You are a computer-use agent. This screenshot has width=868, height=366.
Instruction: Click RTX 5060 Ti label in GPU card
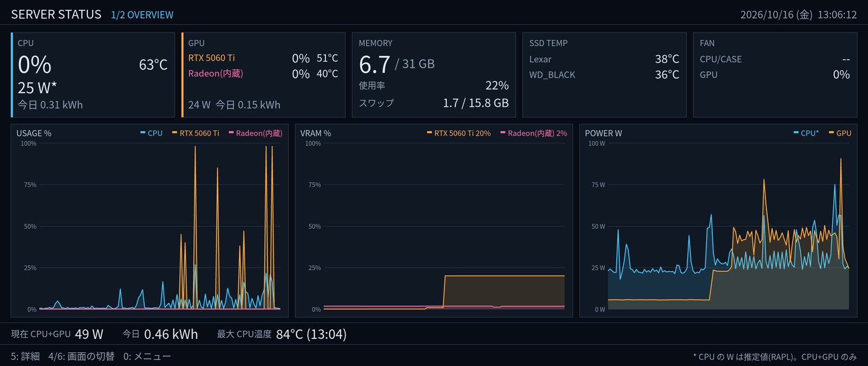[212, 58]
